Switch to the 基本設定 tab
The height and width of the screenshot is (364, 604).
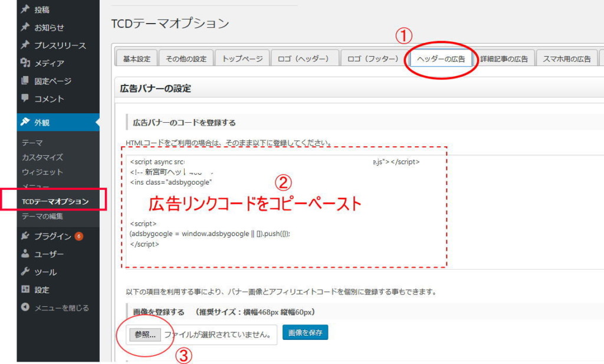136,58
